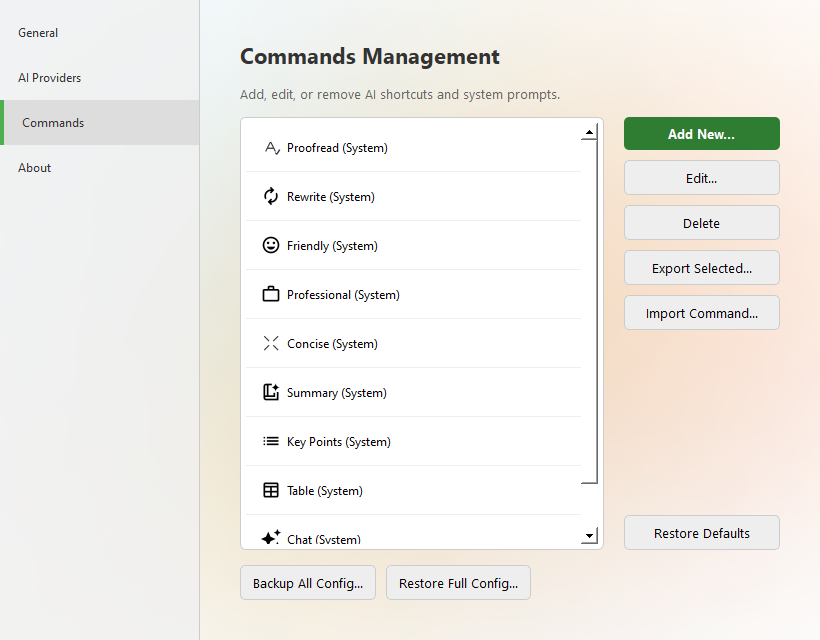Click the Rewrite circular arrows icon
Screen dimensions: 820x640
(x=271, y=197)
